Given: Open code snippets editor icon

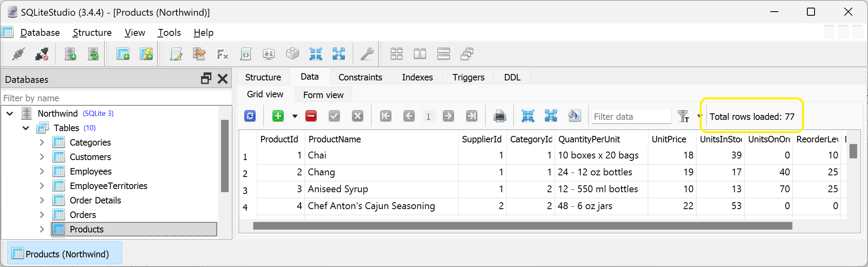Looking at the screenshot, I should (246, 53).
